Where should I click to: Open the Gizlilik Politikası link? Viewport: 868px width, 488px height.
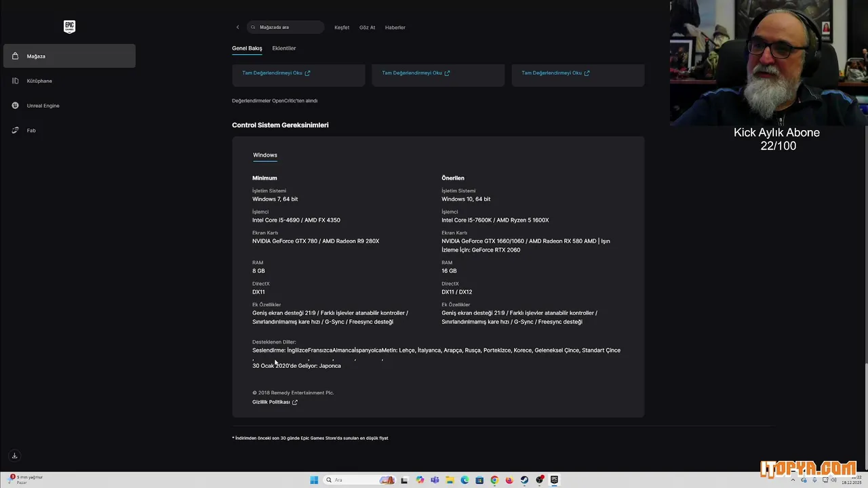pyautogui.click(x=271, y=402)
